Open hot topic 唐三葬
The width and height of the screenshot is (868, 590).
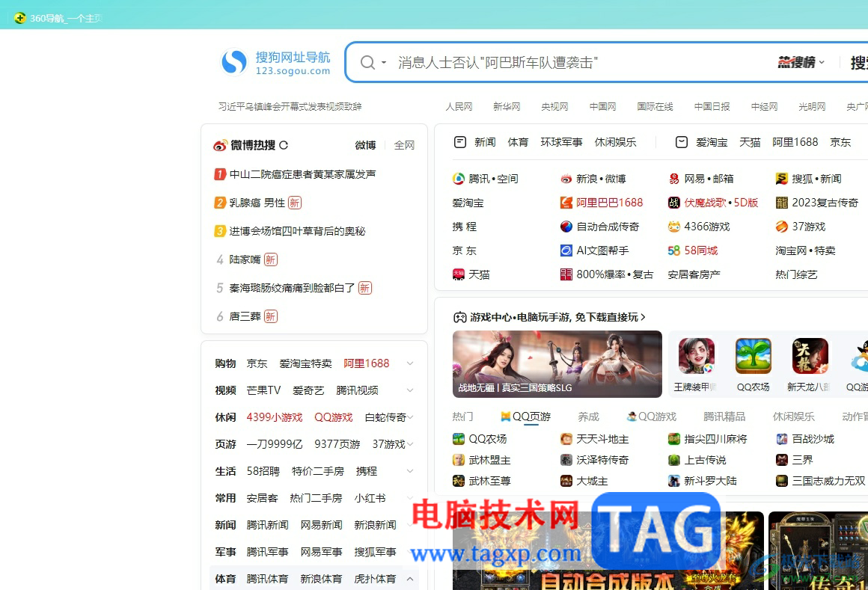pyautogui.click(x=245, y=316)
